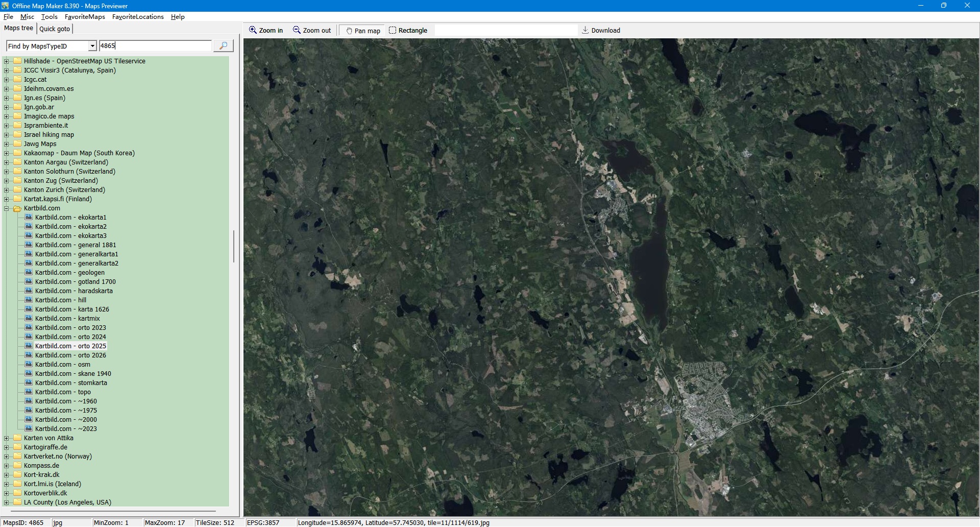Click the Kartbild.com topo map icon
The width and height of the screenshot is (980, 527).
point(29,392)
